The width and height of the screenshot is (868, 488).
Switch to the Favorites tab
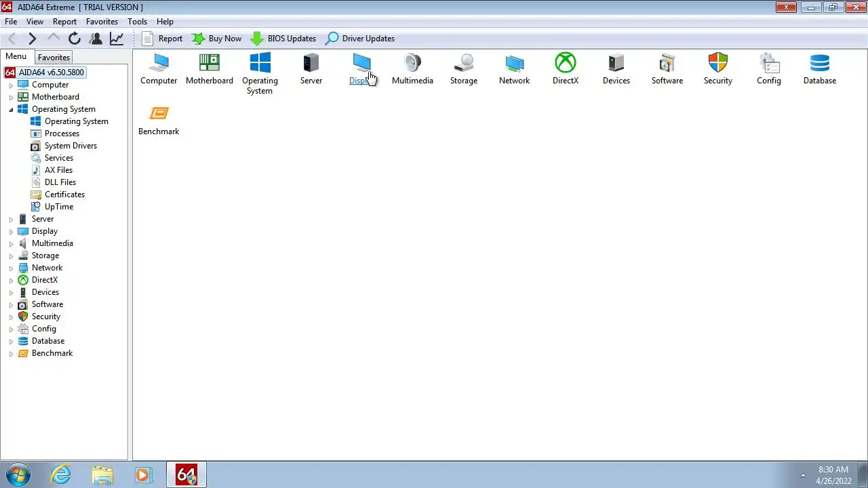54,58
